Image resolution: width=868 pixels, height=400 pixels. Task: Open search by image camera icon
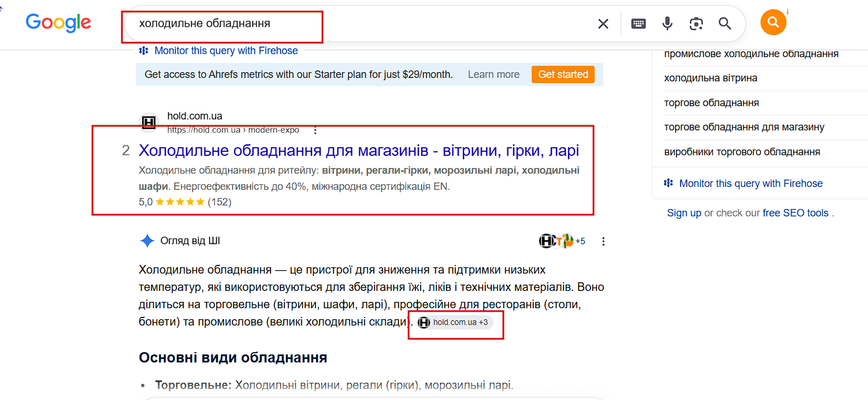pos(696,24)
